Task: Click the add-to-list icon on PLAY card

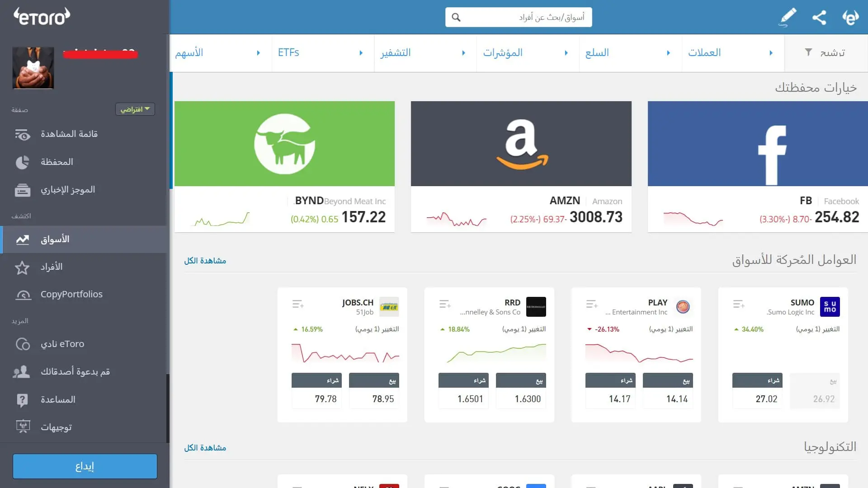Action: (592, 304)
